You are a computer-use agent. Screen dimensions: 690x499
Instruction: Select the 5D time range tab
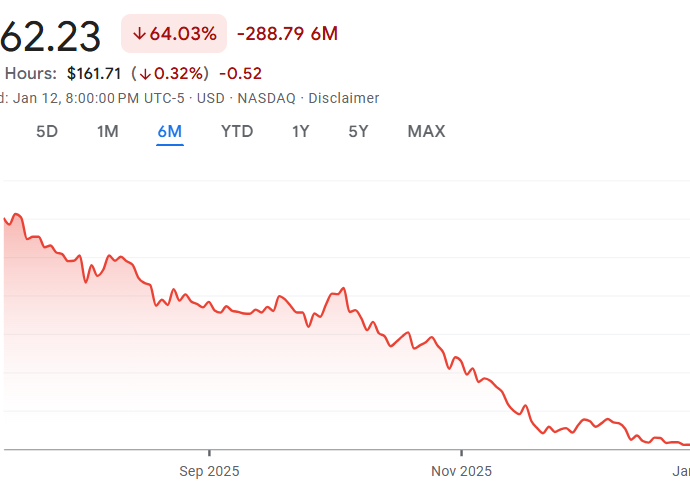tap(47, 131)
